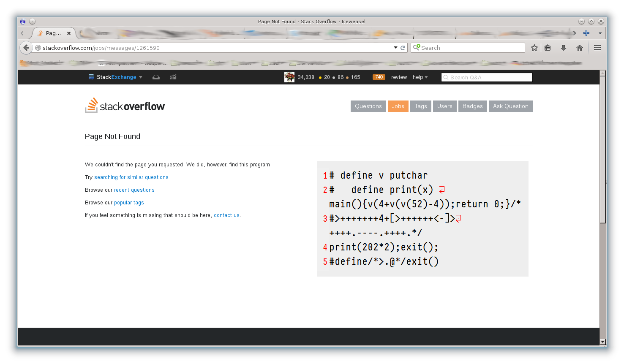Open the Tags nav tab
Image resolution: width=624 pixels, height=364 pixels.
(x=421, y=106)
